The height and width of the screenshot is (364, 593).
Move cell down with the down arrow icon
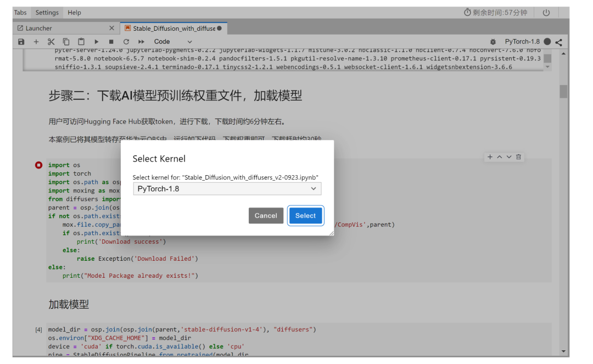509,157
